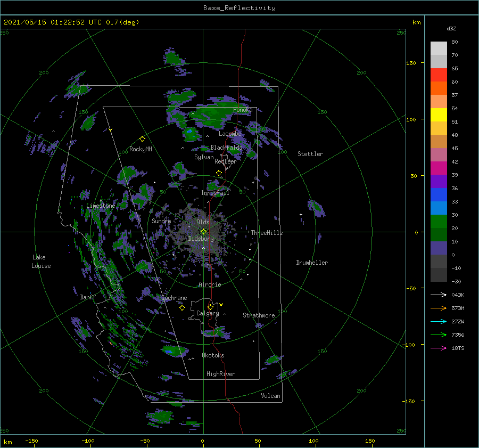Image resolution: width=479 pixels, height=448 pixels.
Task: Click the Vulcan label
Action: [x=270, y=396]
